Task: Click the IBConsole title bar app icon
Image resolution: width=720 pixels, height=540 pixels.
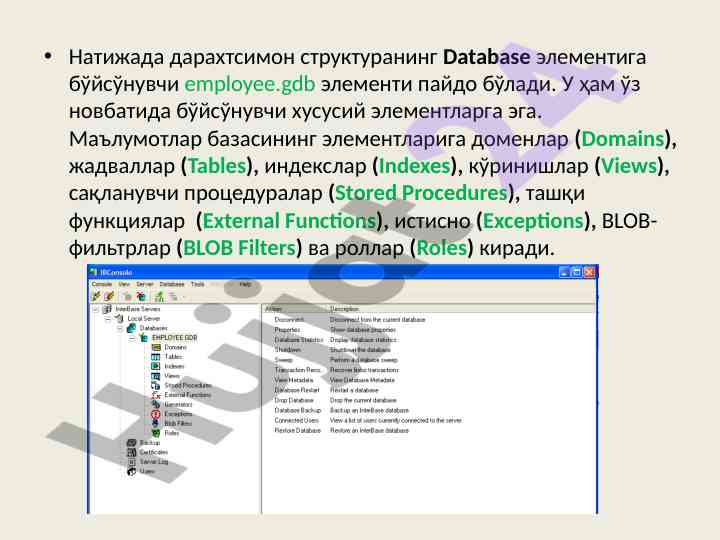Action: (x=94, y=272)
